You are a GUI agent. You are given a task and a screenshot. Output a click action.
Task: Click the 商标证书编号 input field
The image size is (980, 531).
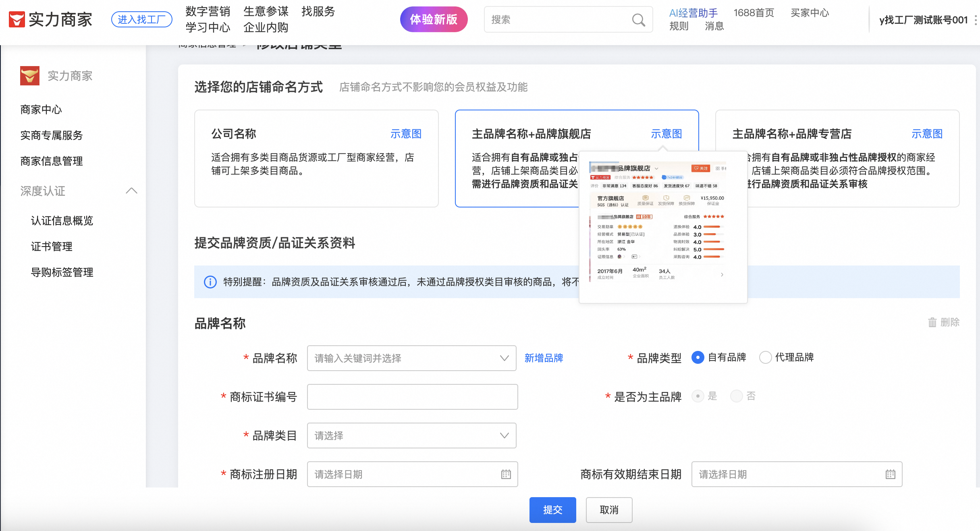pos(412,397)
